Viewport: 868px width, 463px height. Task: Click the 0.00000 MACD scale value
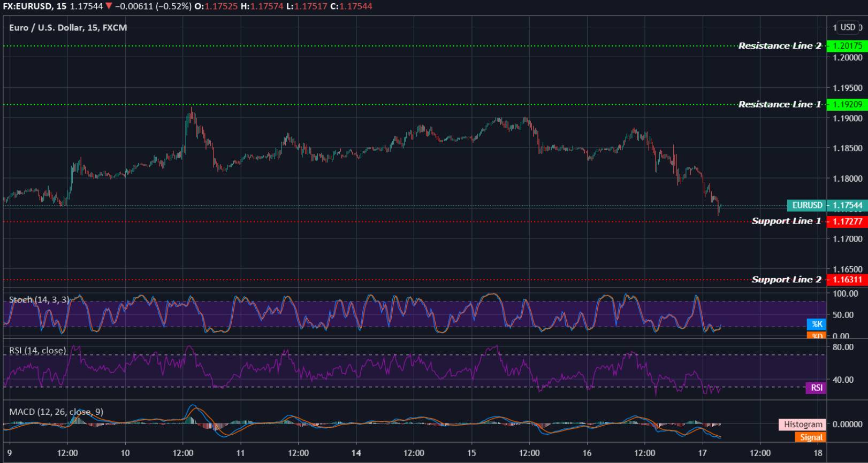click(848, 425)
